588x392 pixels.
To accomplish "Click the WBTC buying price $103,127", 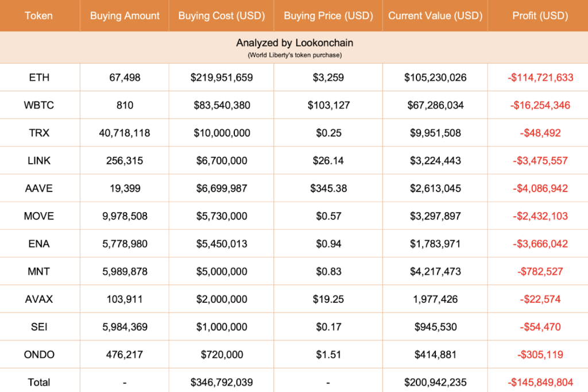I will (x=328, y=105).
